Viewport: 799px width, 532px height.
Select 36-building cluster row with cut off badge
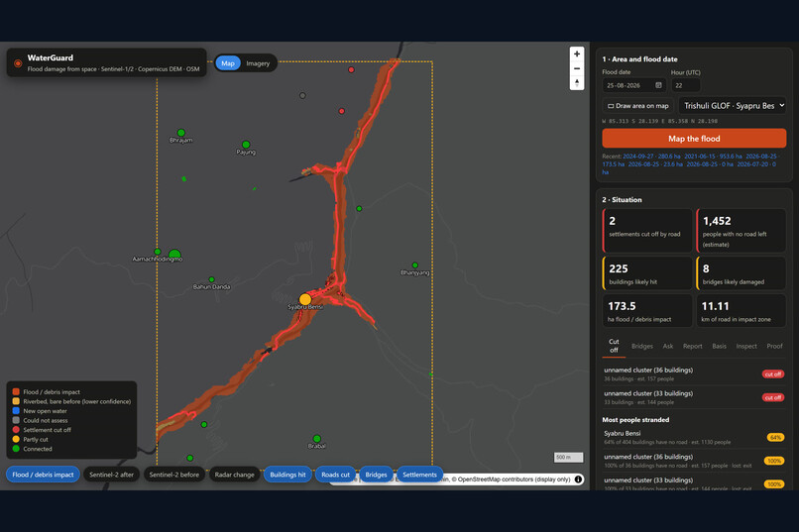click(x=694, y=374)
